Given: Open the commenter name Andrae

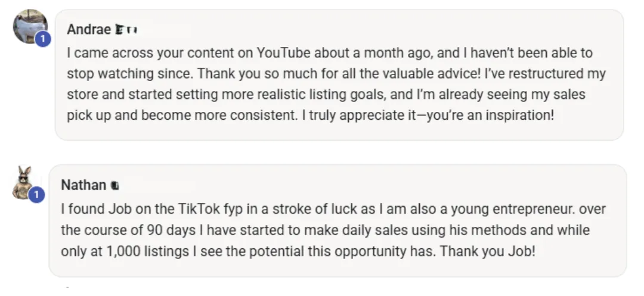Looking at the screenshot, I should click(89, 30).
